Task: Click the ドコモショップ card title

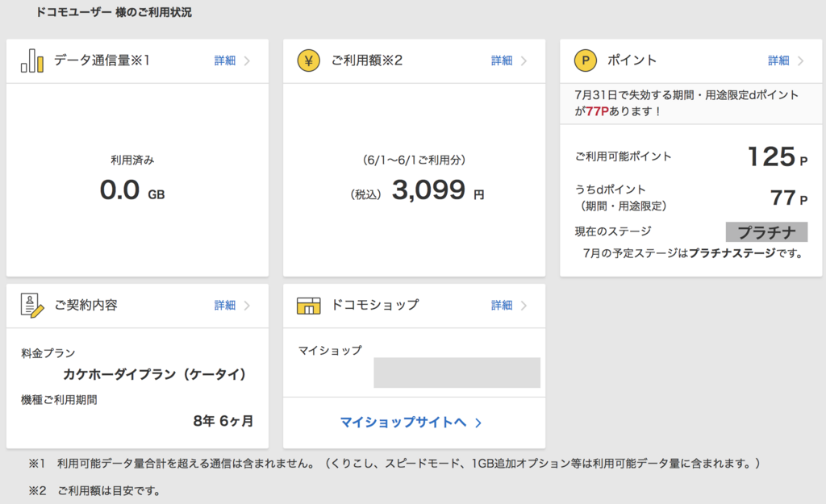Action: point(375,306)
